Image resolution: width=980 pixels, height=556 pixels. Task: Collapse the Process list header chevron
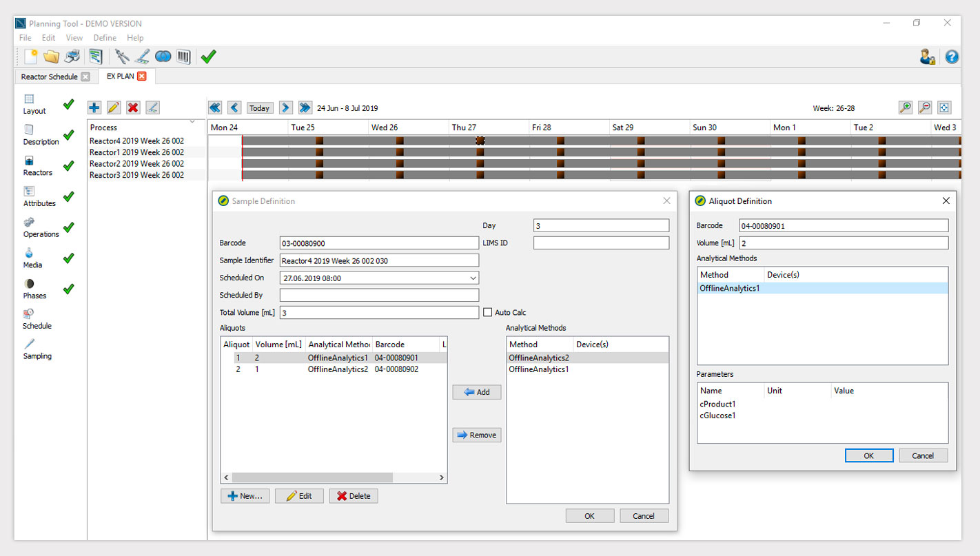(192, 122)
